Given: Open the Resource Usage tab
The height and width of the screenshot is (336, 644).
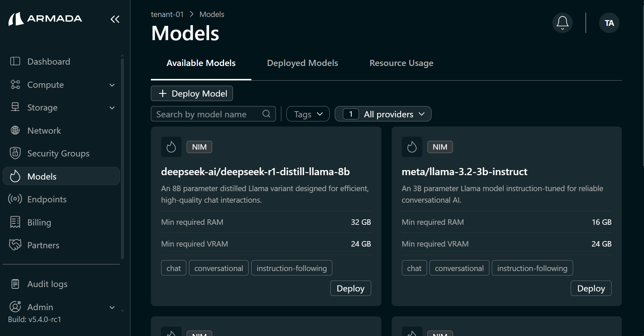Looking at the screenshot, I should pyautogui.click(x=401, y=63).
